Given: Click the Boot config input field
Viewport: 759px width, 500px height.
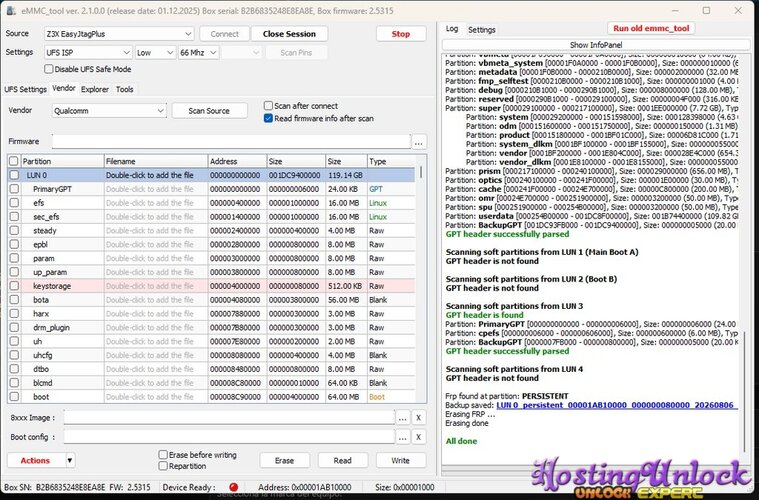Looking at the screenshot, I should 229,437.
